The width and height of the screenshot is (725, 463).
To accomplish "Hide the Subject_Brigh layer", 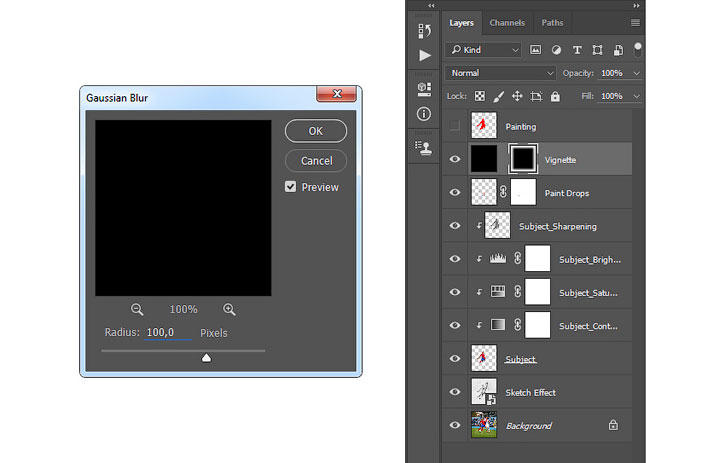I will point(455,259).
